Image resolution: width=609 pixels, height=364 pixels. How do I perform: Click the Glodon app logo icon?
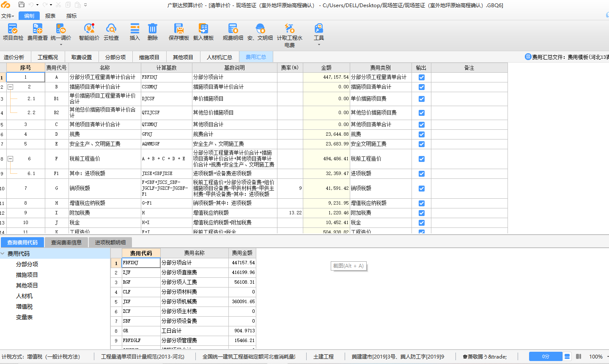5,5
